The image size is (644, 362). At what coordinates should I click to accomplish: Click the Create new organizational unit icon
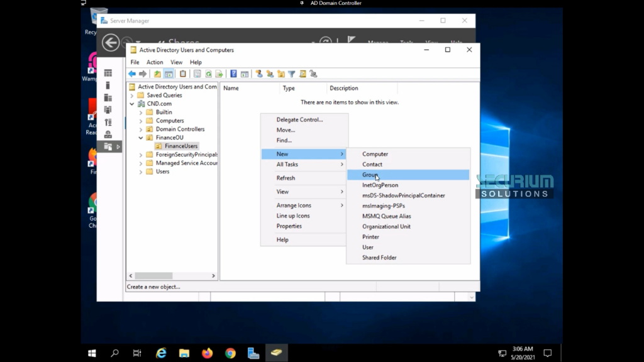(281, 74)
